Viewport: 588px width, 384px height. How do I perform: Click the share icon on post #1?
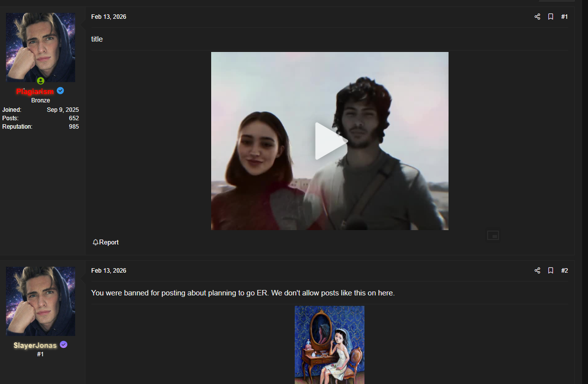538,17
